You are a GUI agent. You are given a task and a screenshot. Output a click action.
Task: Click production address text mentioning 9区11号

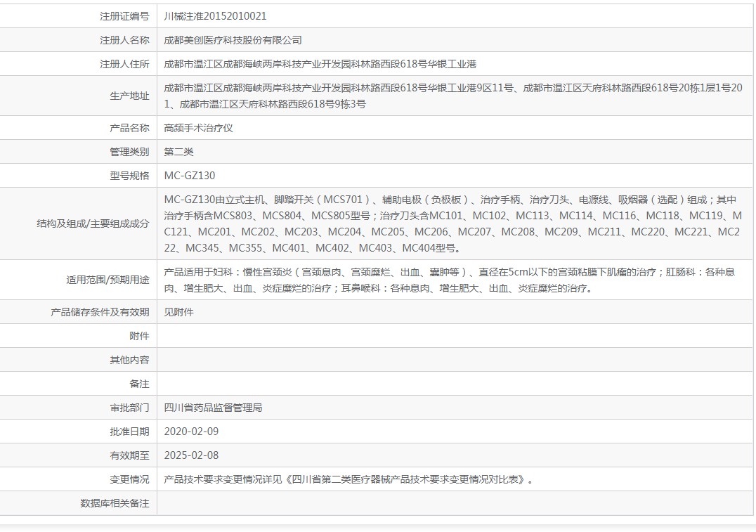(453, 96)
